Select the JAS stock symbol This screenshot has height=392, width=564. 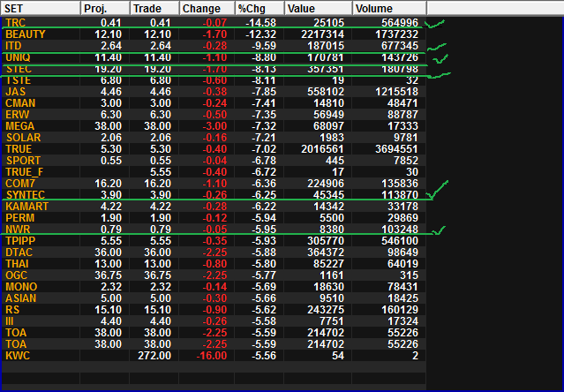[16, 92]
